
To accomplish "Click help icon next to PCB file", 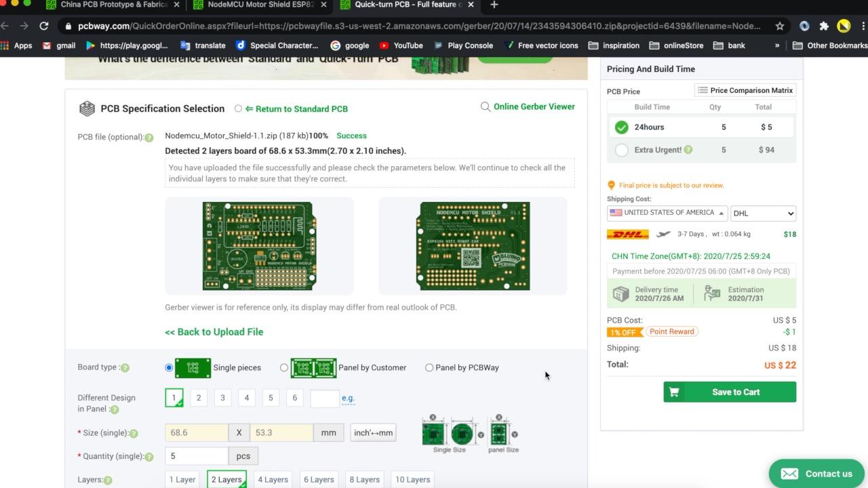I will click(x=149, y=138).
